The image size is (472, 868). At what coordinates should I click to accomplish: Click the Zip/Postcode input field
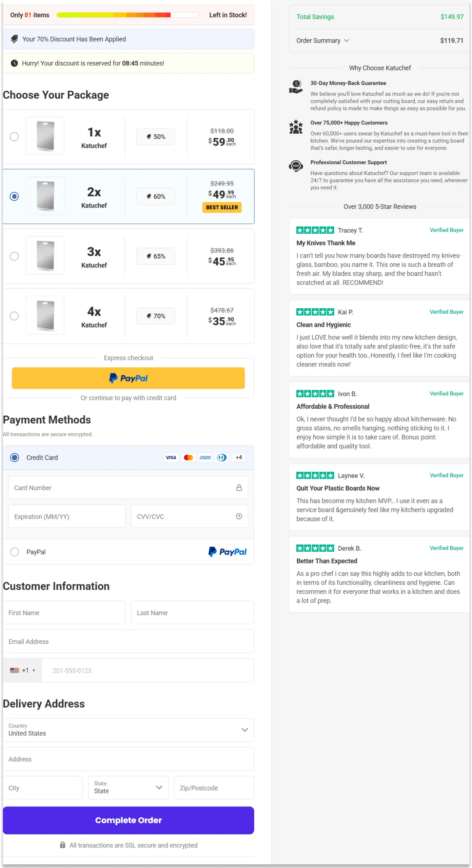pyautogui.click(x=214, y=788)
